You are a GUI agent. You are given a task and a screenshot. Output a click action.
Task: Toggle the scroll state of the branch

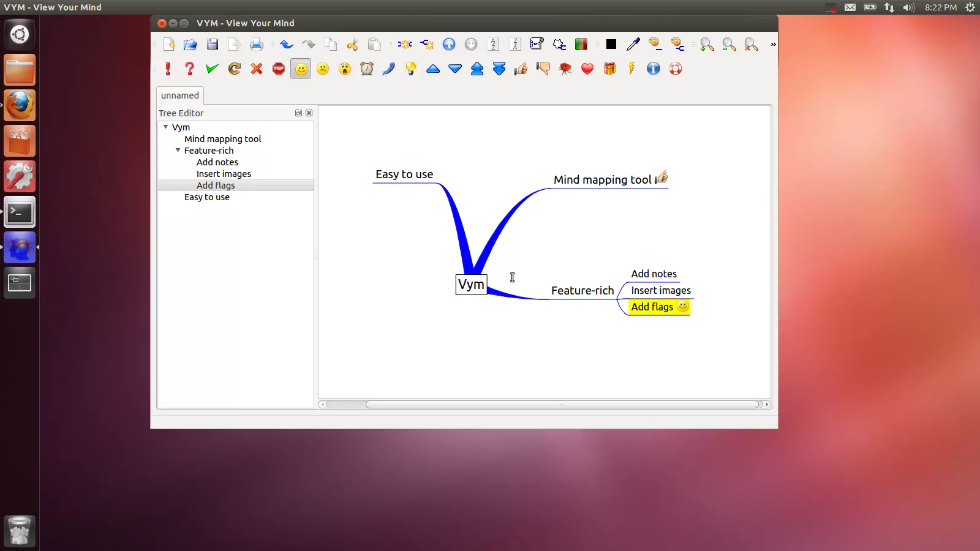[x=537, y=44]
